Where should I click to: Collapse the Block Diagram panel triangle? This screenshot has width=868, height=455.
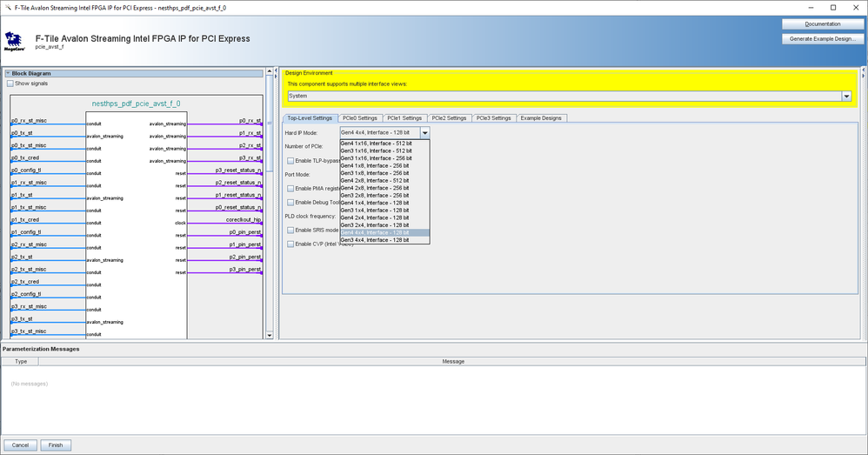(8, 73)
